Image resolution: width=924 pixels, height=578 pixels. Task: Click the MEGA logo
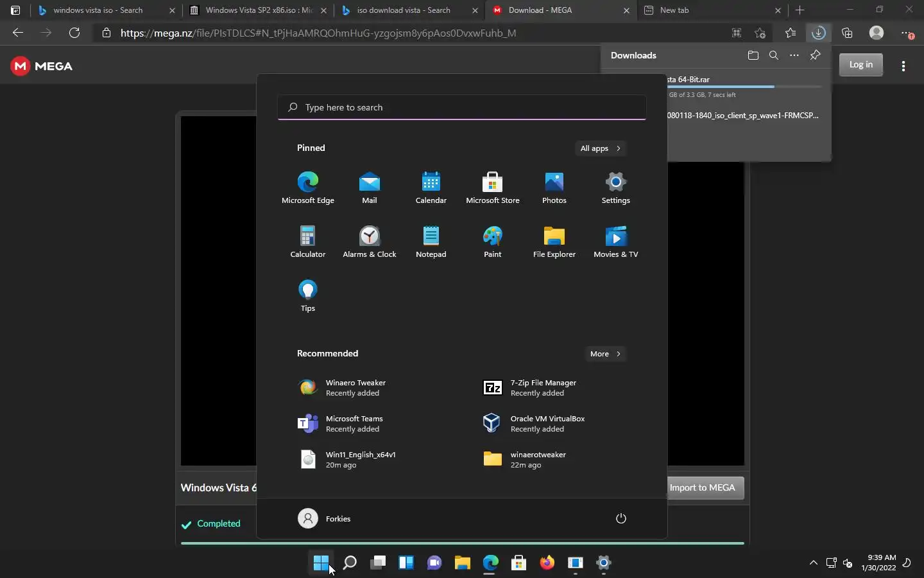tap(42, 66)
